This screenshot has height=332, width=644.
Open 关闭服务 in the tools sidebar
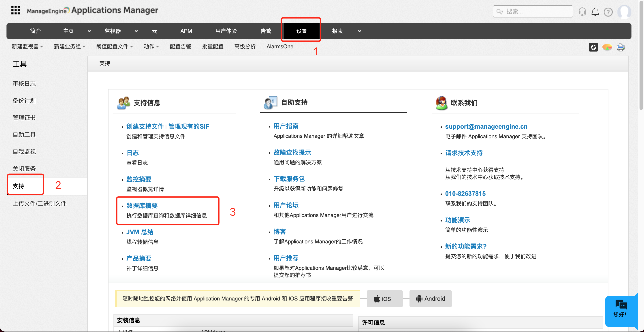pos(24,168)
